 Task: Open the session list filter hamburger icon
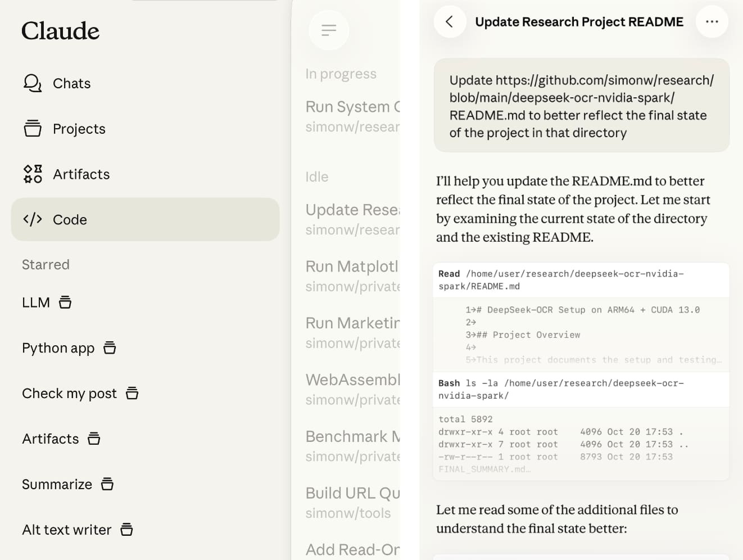coord(328,30)
